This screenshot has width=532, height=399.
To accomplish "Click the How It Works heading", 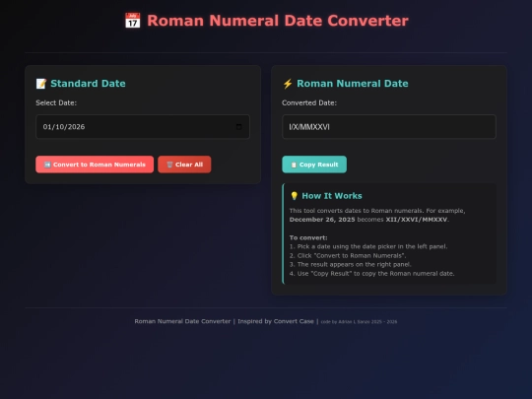I will point(332,196).
